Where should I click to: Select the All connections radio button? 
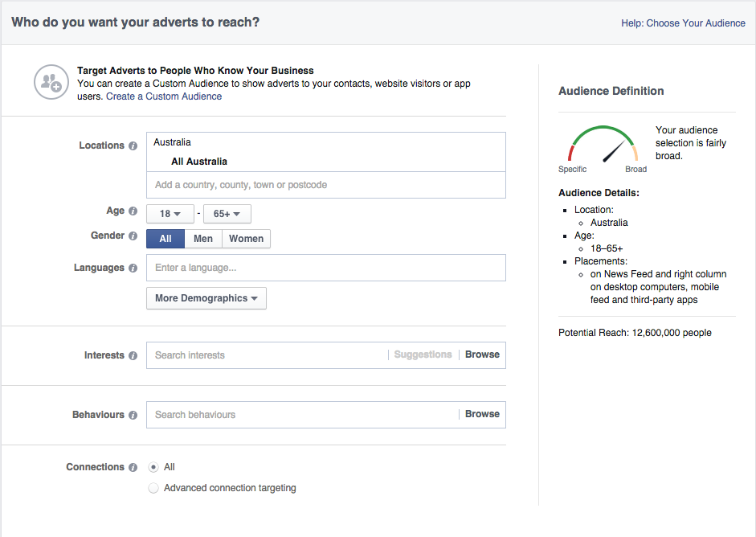[x=153, y=467]
